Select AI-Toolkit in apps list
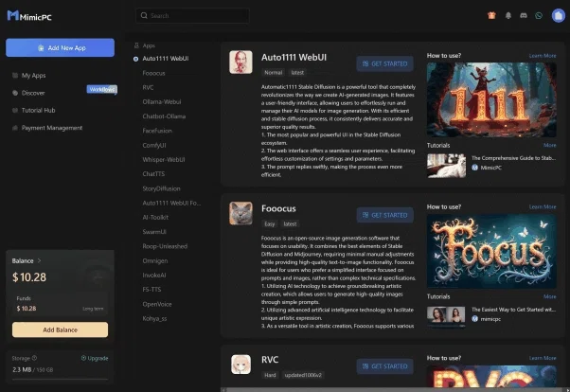 point(155,217)
